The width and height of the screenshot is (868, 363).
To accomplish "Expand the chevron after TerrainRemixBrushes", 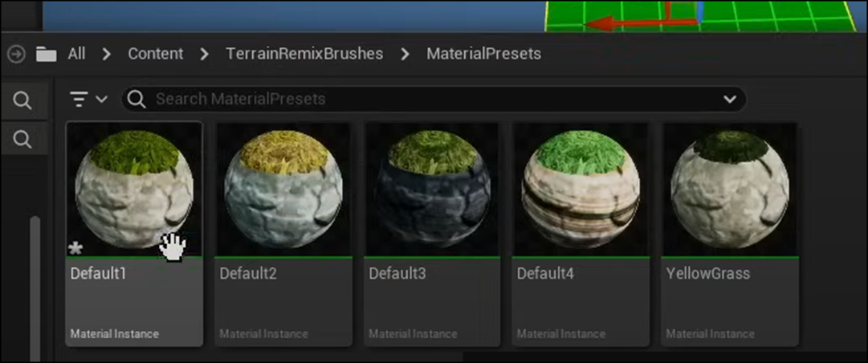I will [405, 55].
